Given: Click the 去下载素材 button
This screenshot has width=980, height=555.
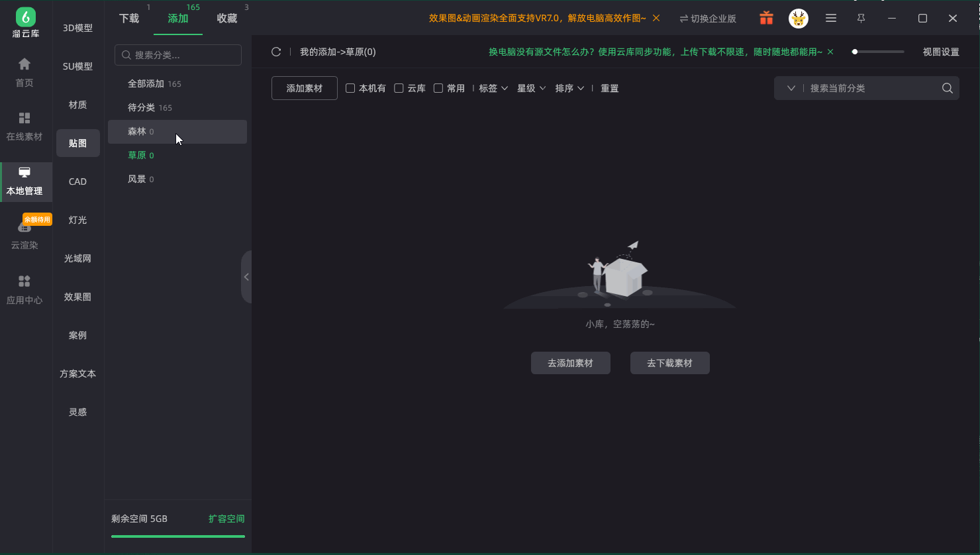Looking at the screenshot, I should 670,363.
